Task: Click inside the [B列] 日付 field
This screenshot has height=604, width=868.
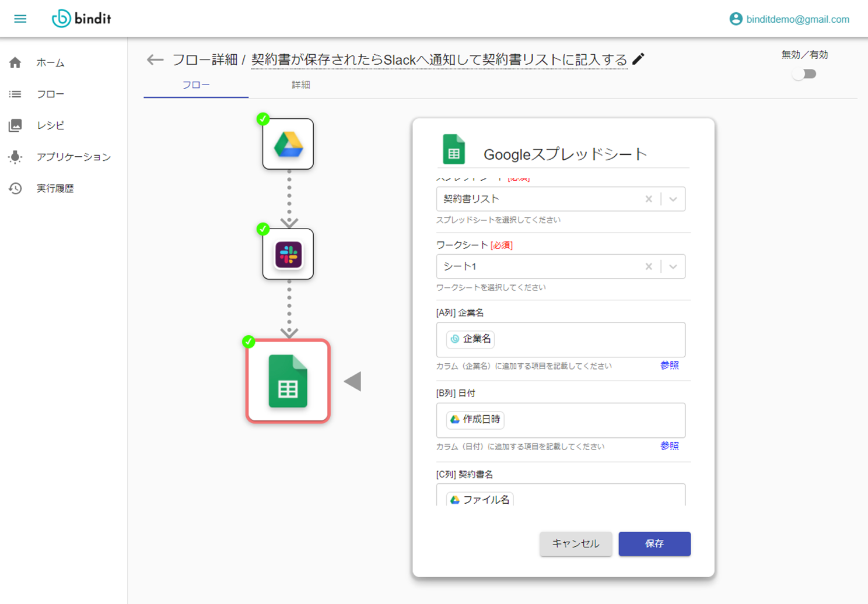Action: tap(561, 420)
